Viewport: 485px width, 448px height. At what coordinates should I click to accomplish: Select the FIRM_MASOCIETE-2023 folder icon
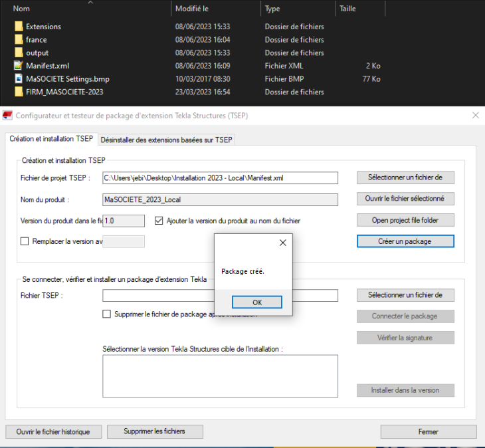19,92
